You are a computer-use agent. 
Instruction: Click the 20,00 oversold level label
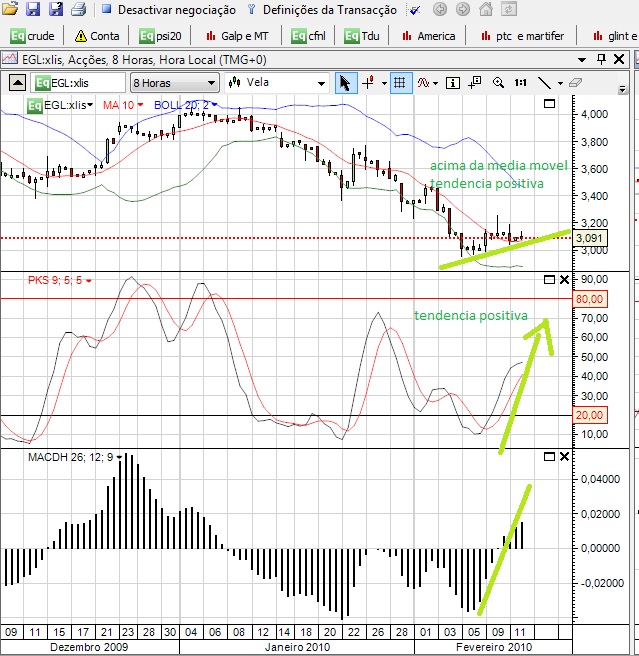coord(589,415)
